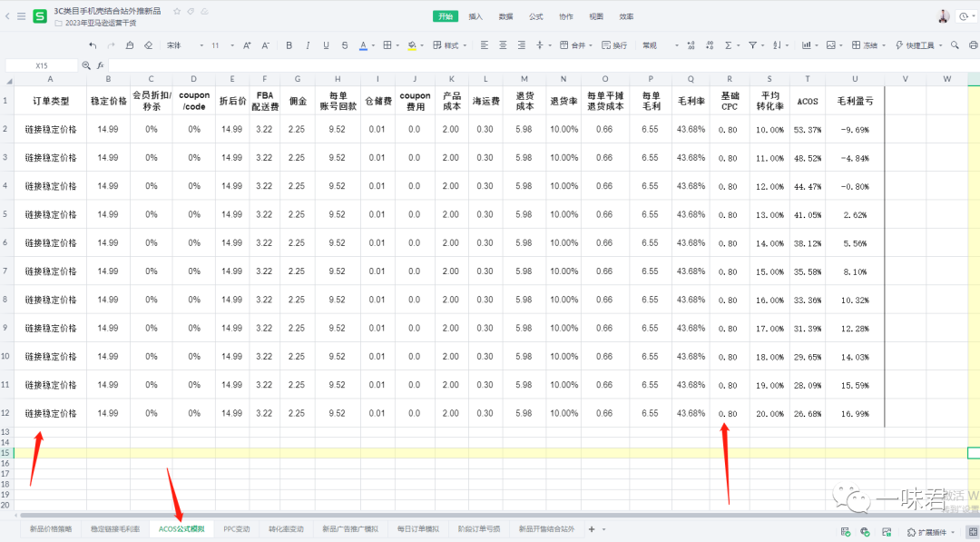Open the 公式 menu tab
Viewport: 980px width, 542px height.
[x=535, y=16]
